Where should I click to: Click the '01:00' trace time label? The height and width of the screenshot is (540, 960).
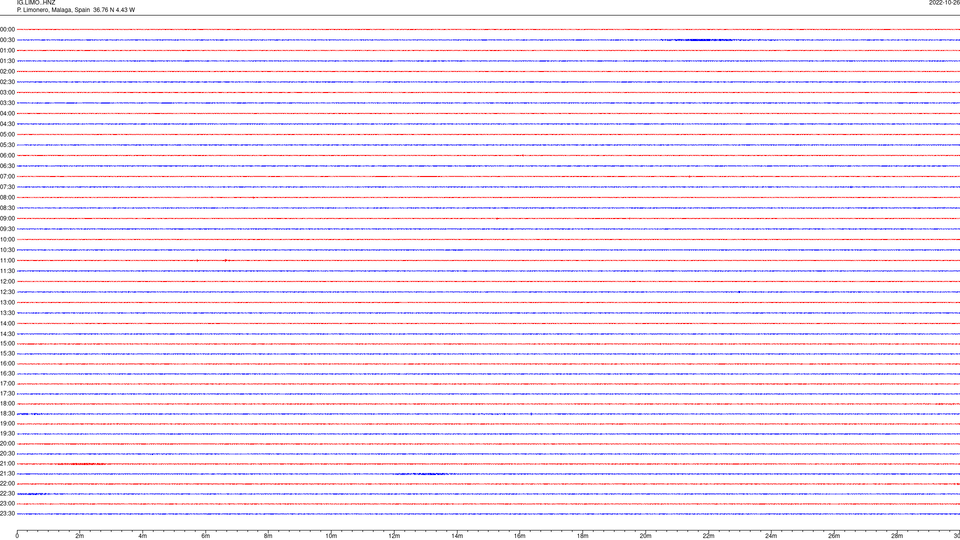(x=7, y=51)
